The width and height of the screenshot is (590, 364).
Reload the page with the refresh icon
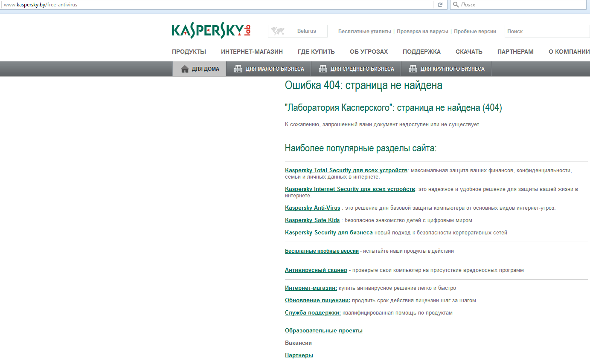pos(440,5)
